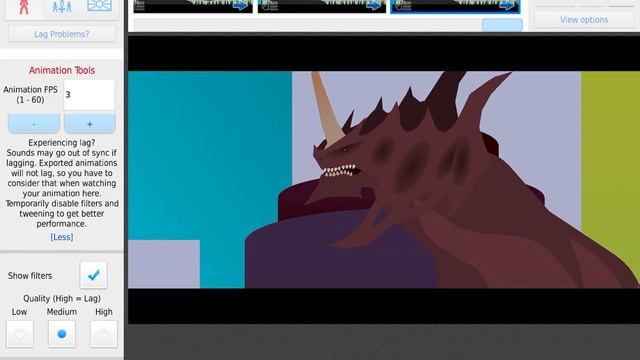Select High quality radio button
This screenshot has height=360, width=640.
(104, 334)
